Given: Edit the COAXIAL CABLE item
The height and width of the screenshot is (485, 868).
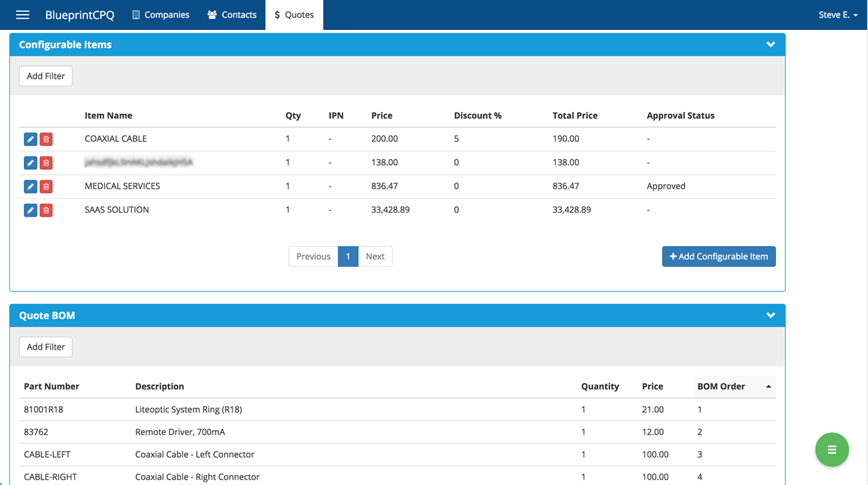Looking at the screenshot, I should coord(30,139).
